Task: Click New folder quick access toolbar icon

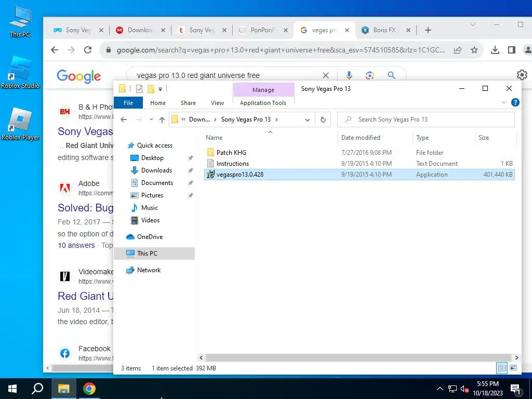Action: click(151, 89)
